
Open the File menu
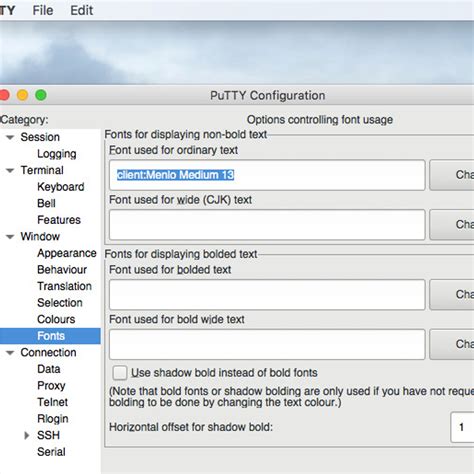point(43,10)
